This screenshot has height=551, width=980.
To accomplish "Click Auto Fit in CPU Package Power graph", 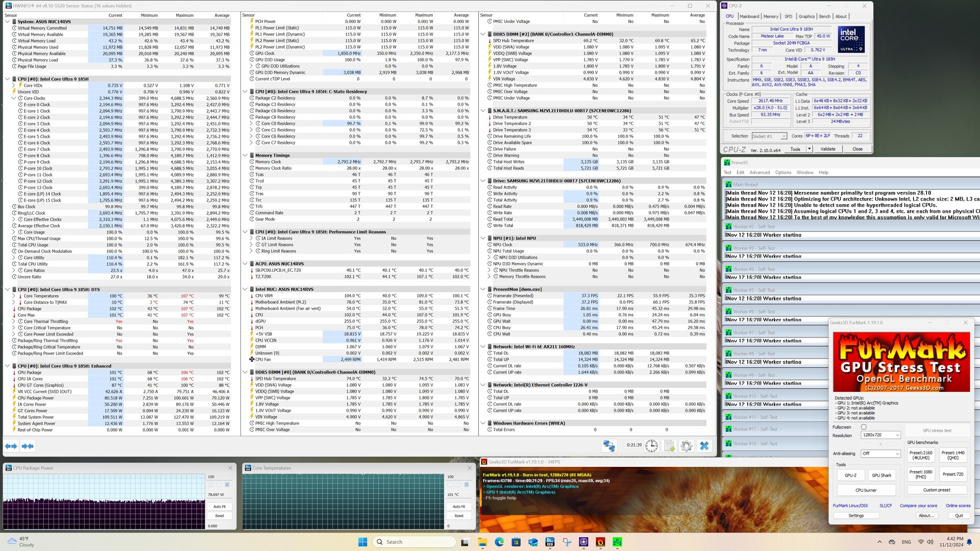I will click(219, 507).
